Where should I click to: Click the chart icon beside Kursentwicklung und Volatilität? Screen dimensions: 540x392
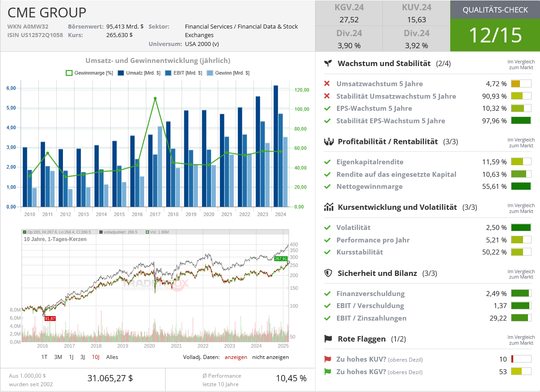328,207
